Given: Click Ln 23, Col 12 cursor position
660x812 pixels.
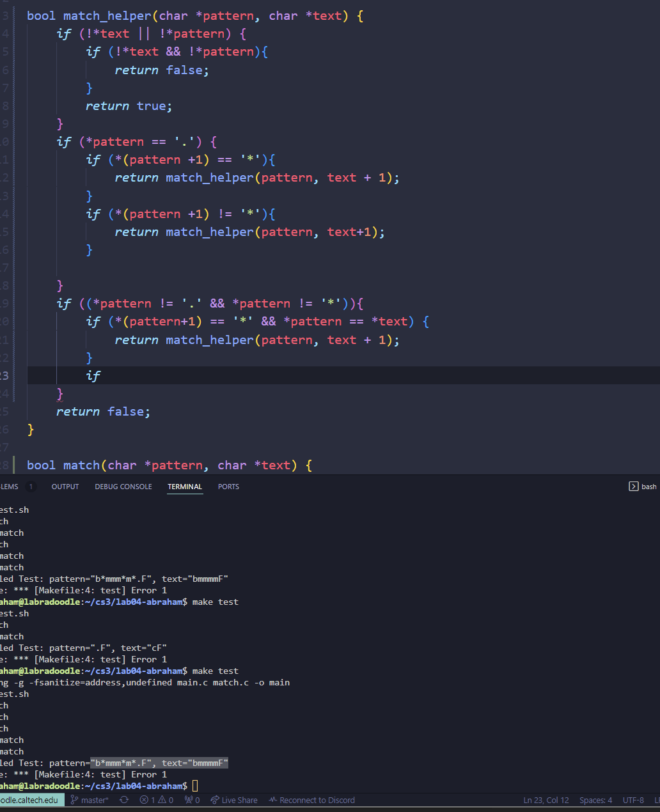Looking at the screenshot, I should click(546, 800).
